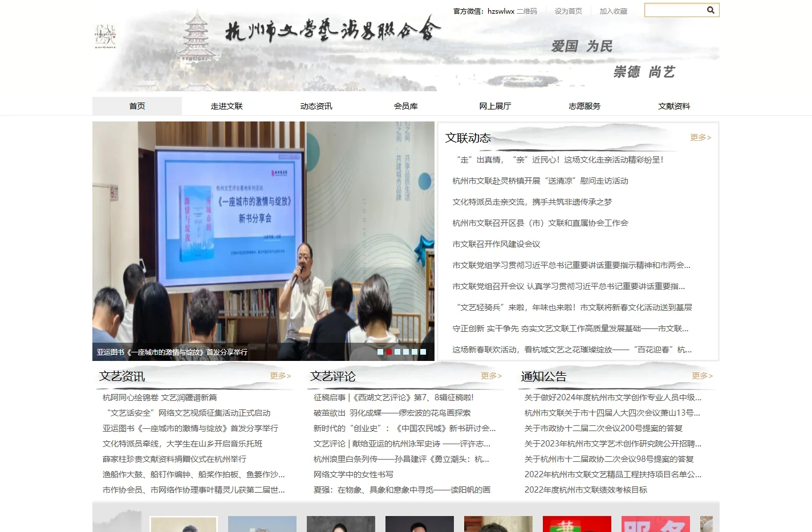Open 关于2023年杭州市文学艺术创作研究院公开招聘 notice
Viewport: 812px width, 532px height.
tap(613, 444)
